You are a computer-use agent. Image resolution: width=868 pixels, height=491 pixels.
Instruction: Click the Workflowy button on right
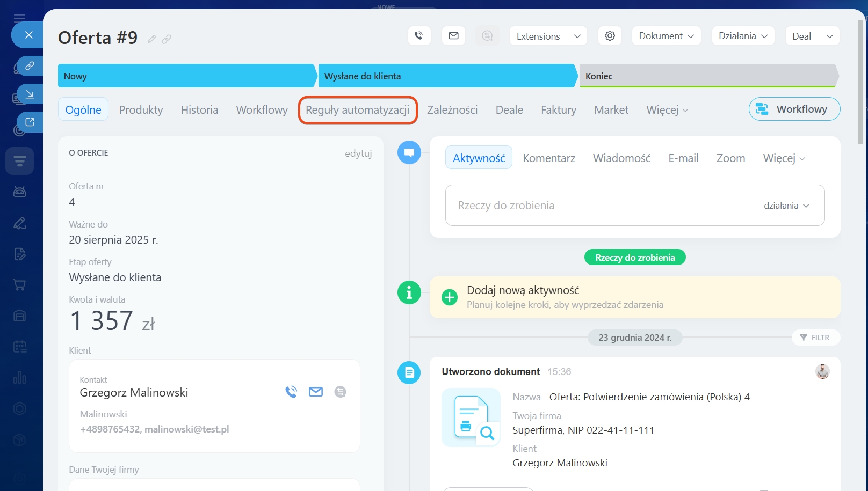pos(794,109)
